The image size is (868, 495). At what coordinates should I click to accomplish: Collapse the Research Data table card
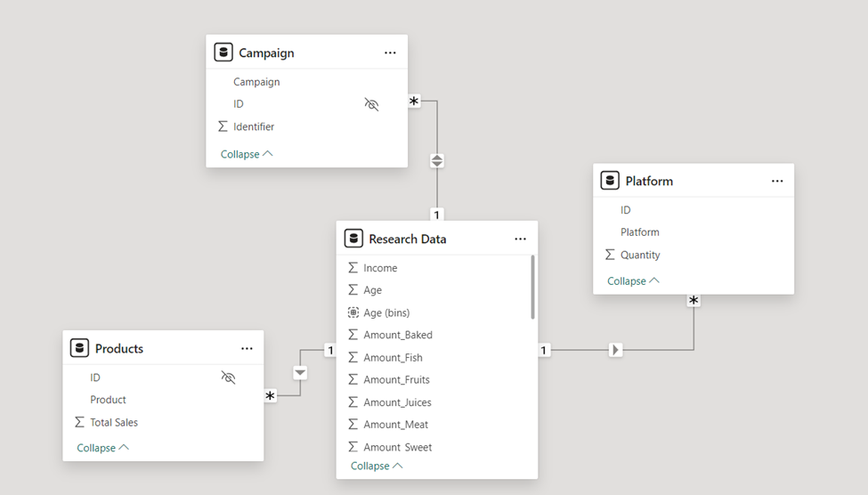pyautogui.click(x=377, y=466)
